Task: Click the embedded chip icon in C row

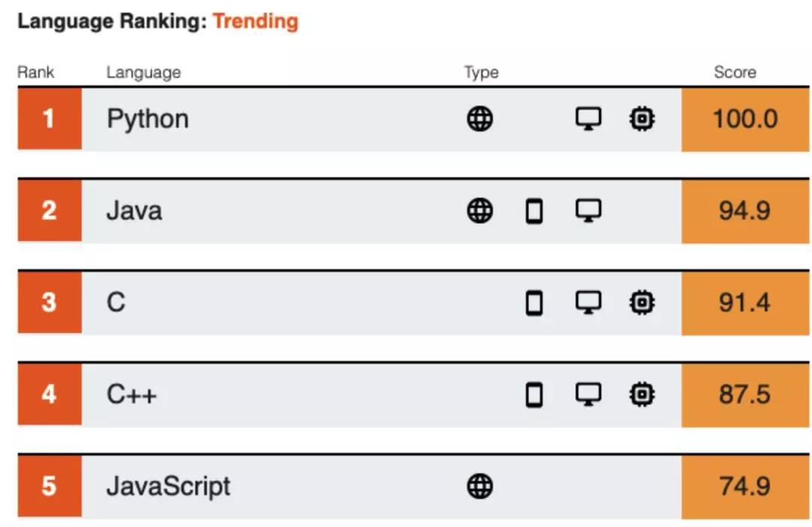Action: point(641,303)
